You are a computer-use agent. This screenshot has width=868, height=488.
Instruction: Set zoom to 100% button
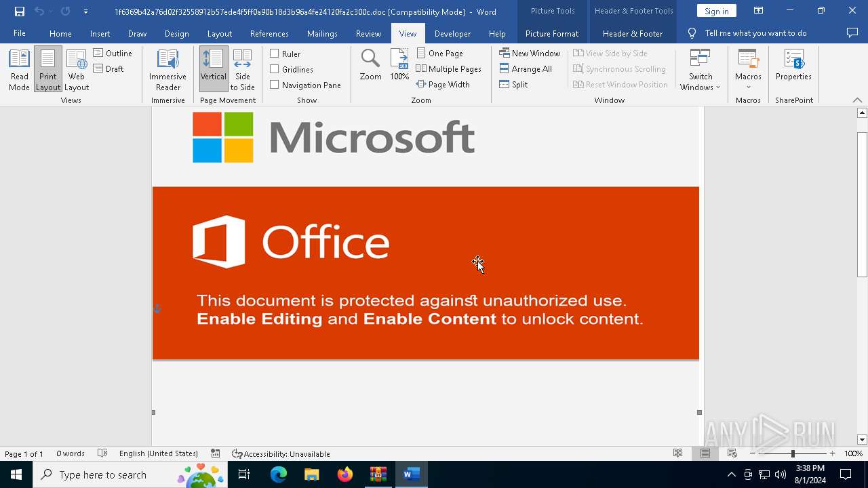click(x=399, y=66)
